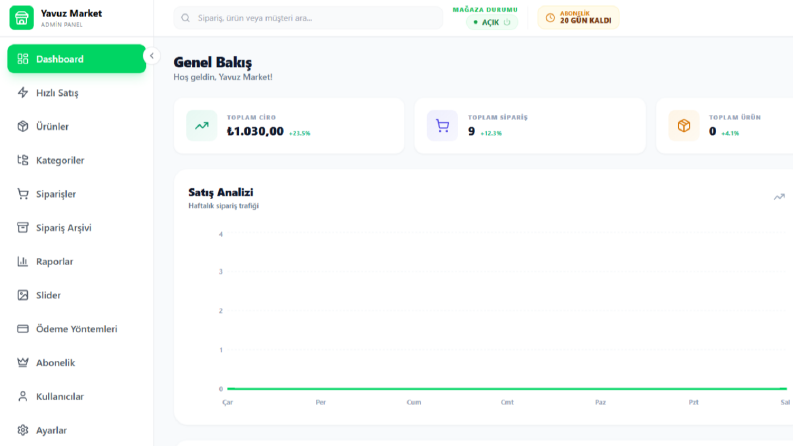The image size is (793, 446).
Task: Click the Abonelik crown icon
Action: pyautogui.click(x=23, y=363)
